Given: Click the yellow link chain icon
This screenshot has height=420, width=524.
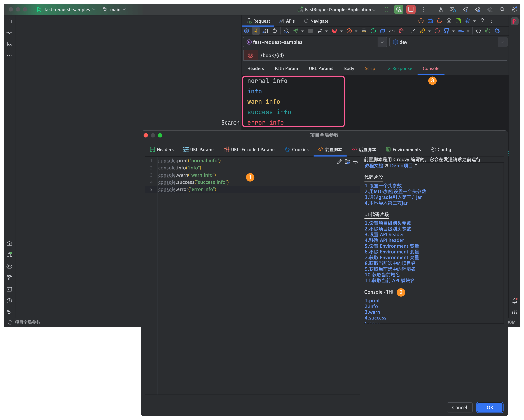Looking at the screenshot, I should point(422,31).
